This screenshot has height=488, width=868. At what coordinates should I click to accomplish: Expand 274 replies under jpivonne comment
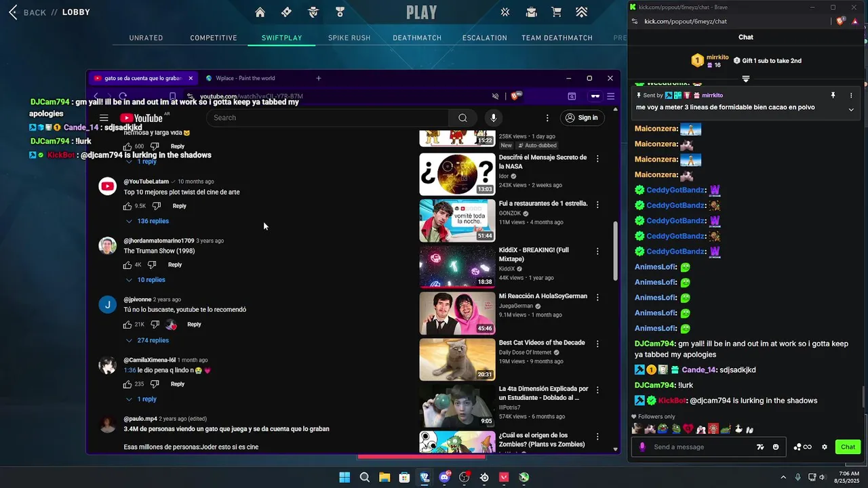point(147,340)
